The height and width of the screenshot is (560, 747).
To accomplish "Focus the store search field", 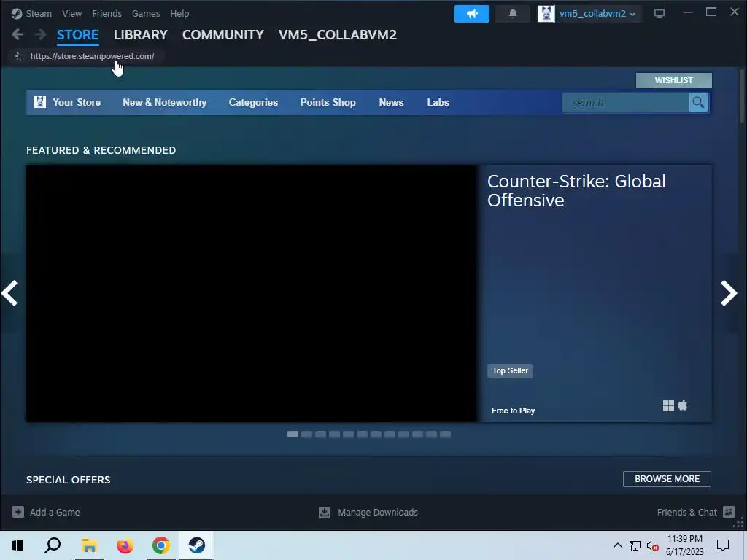I will coord(625,102).
